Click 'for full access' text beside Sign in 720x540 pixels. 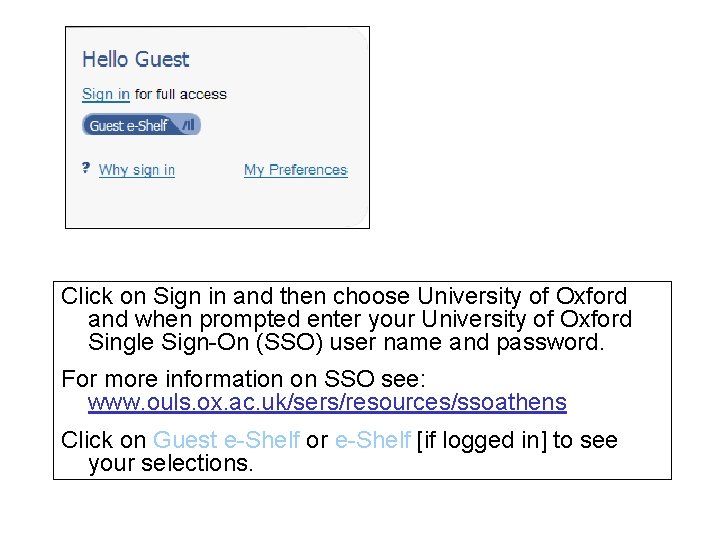(x=181, y=94)
